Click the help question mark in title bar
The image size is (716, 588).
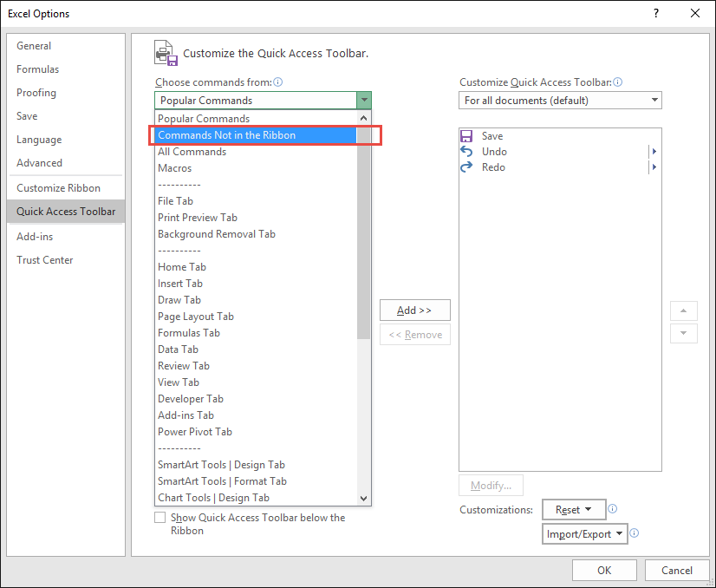coord(657,13)
